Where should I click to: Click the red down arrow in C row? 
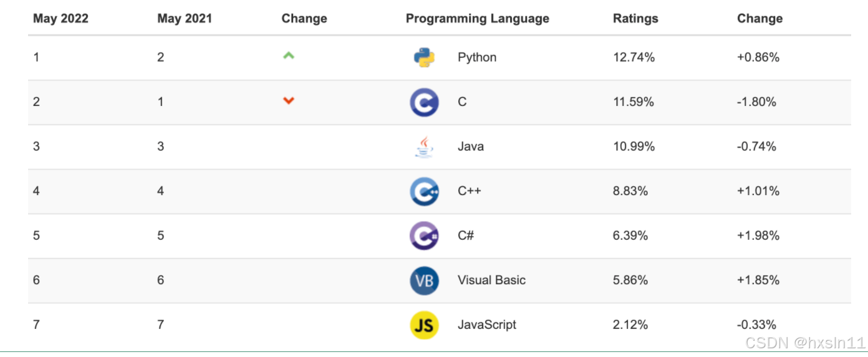coord(288,100)
